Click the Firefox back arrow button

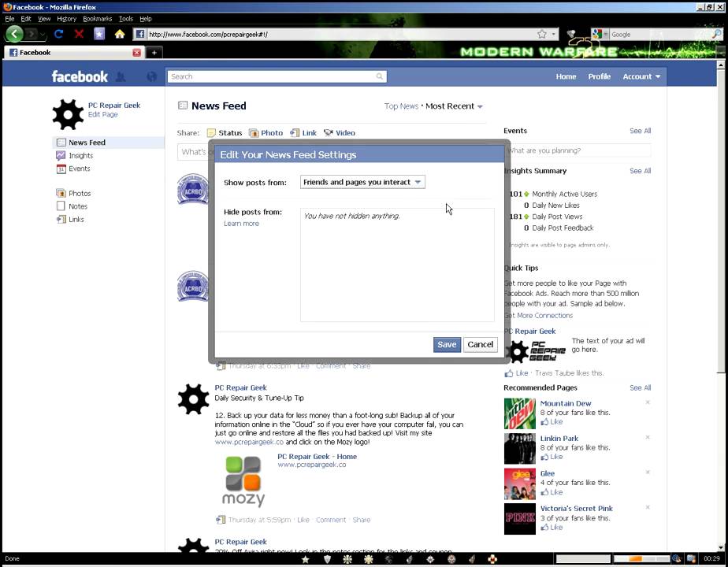14,34
